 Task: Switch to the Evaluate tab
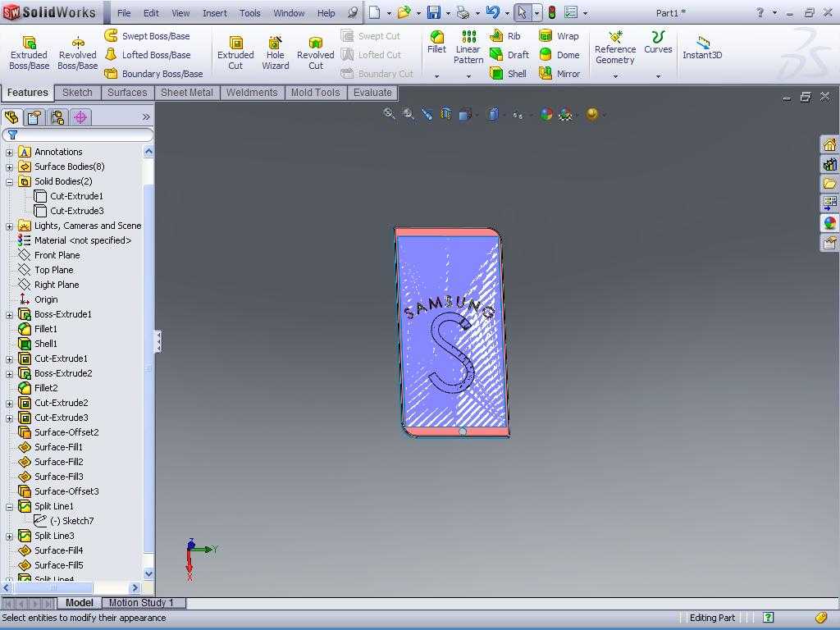coord(372,93)
